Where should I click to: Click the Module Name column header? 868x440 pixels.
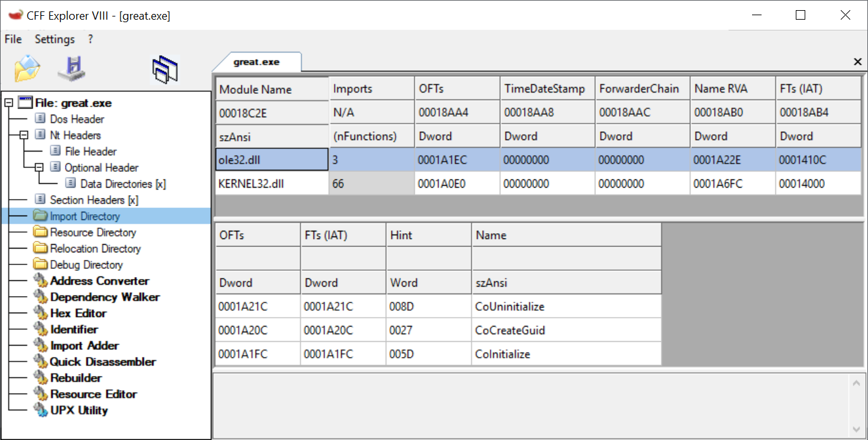point(272,89)
